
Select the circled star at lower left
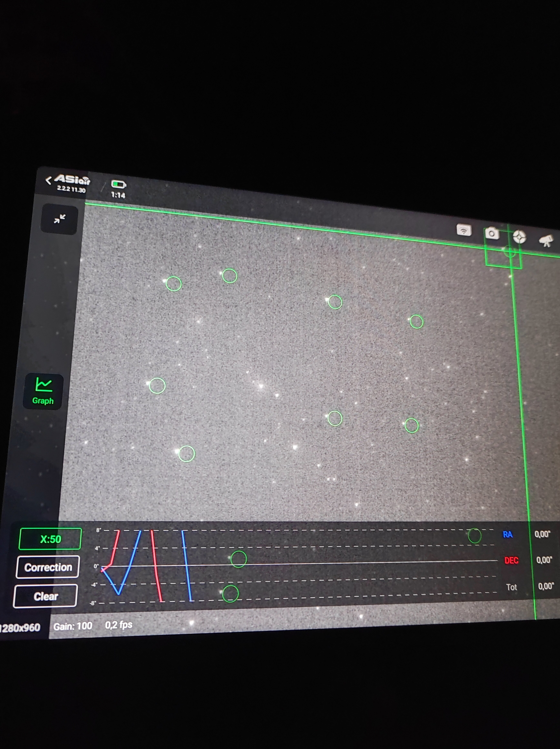point(186,454)
